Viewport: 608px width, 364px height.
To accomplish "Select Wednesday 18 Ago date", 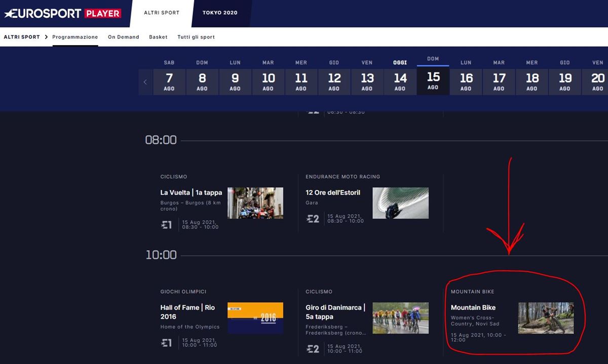I will coord(531,82).
